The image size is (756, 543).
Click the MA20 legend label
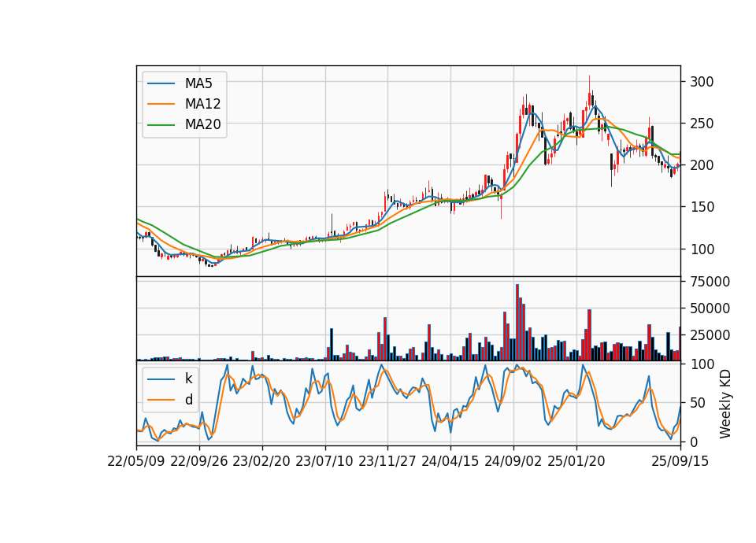pos(202,125)
